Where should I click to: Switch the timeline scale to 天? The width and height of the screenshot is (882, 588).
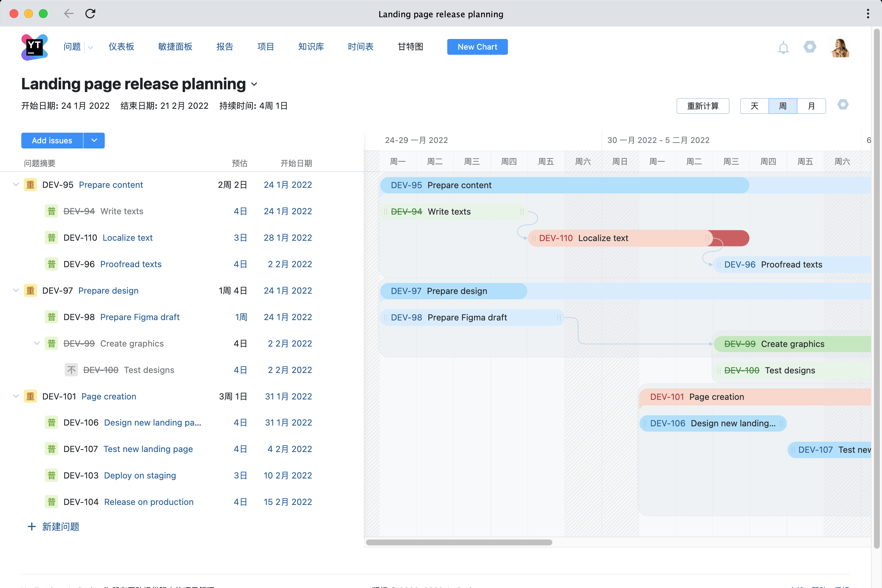coord(754,106)
